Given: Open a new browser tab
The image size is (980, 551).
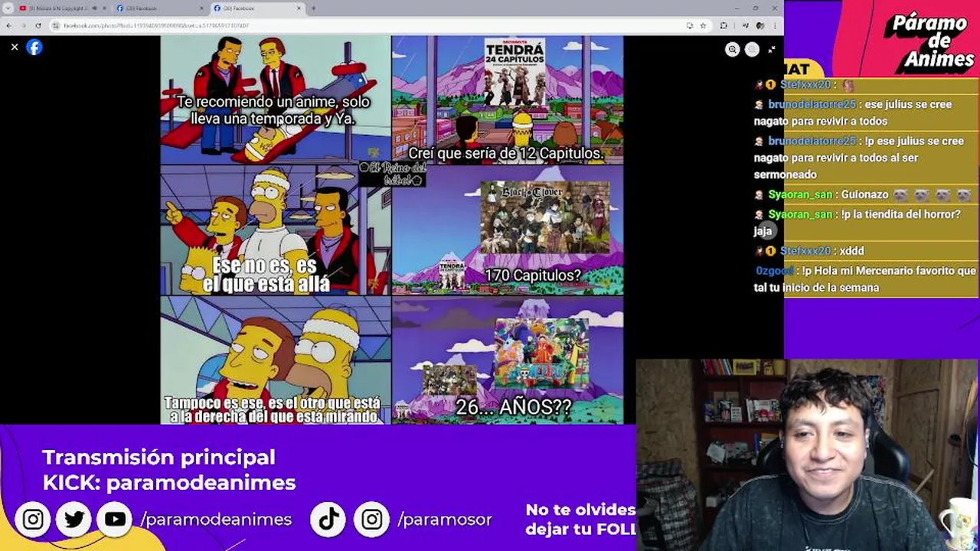Looking at the screenshot, I should pyautogui.click(x=313, y=8).
